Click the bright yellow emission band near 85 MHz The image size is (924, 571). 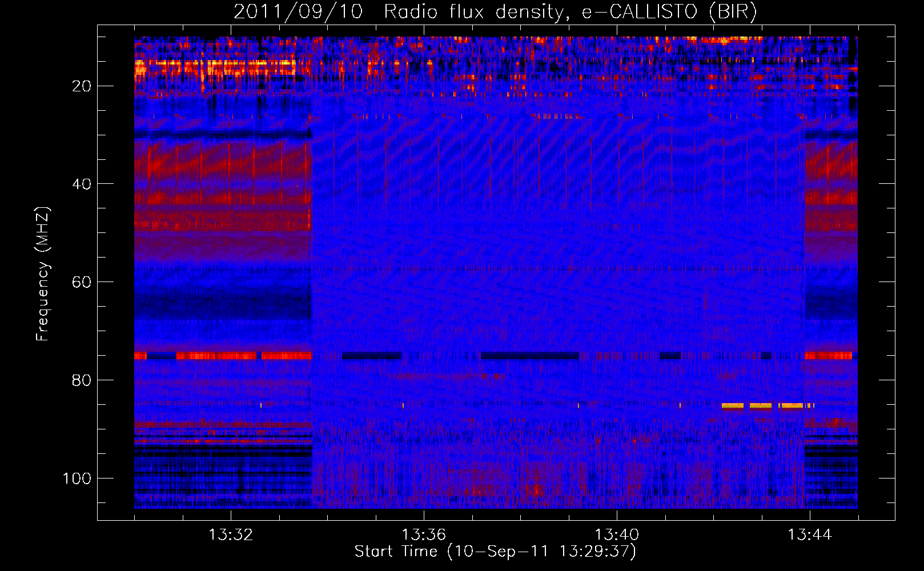767,406
